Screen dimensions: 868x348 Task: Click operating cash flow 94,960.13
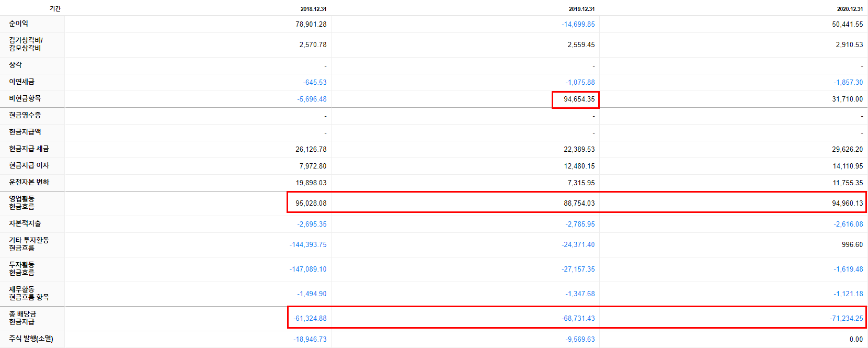coord(847,203)
